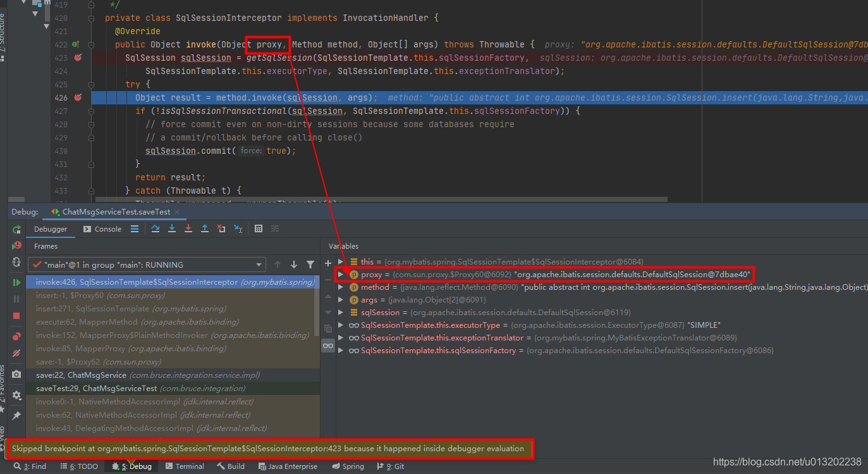Open the Spring tool window
The width and height of the screenshot is (868, 474).
[347, 466]
